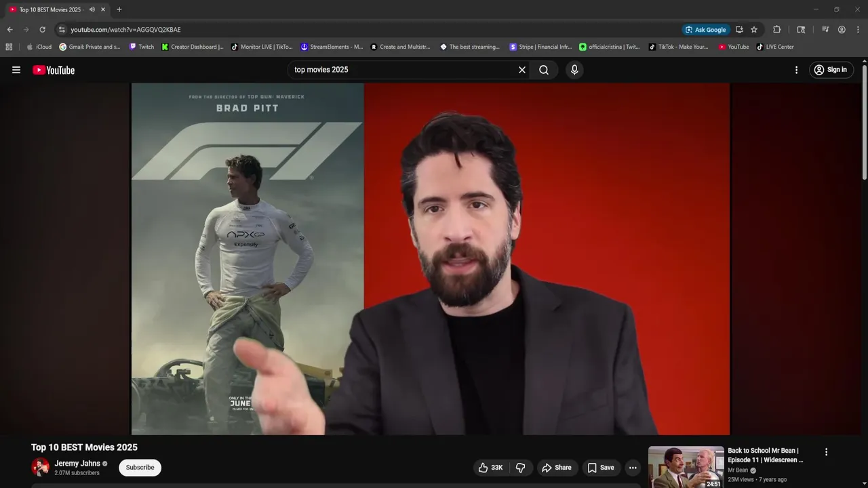Open Chrome profile icon
868x488 pixels.
tap(842, 30)
